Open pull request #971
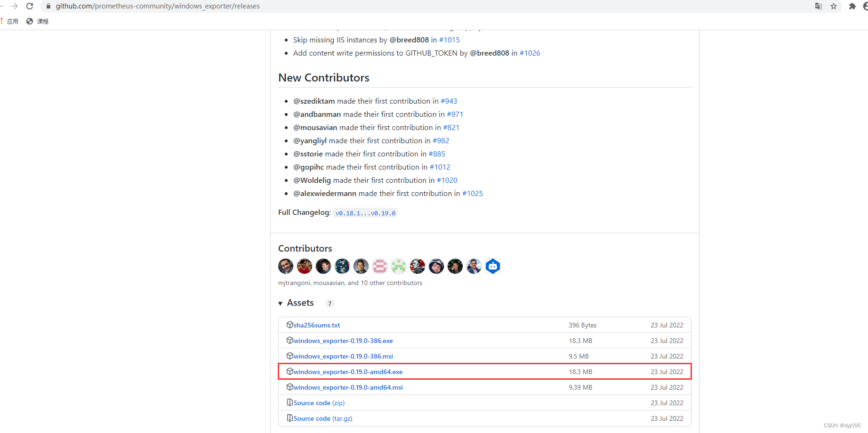The image size is (868, 433). point(455,114)
